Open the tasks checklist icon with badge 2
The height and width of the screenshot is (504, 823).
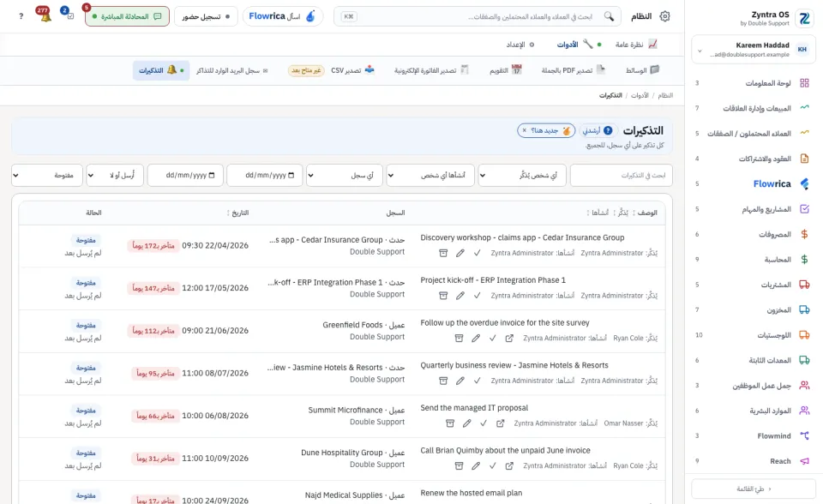pyautogui.click(x=69, y=15)
